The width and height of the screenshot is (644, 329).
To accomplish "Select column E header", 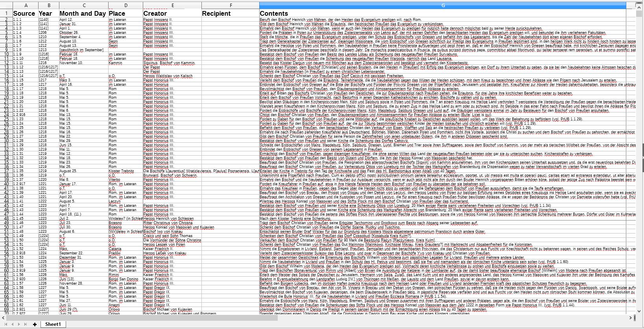I will [x=172, y=5].
